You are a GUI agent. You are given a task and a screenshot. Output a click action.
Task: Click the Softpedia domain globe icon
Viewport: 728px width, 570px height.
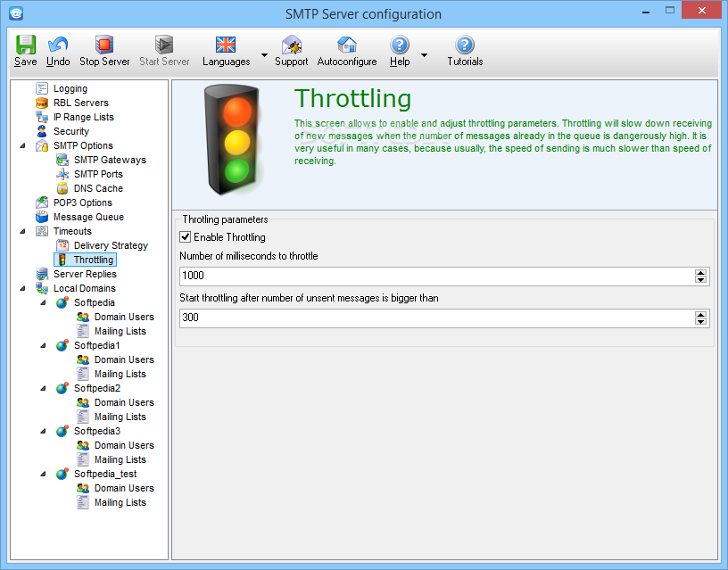62,302
